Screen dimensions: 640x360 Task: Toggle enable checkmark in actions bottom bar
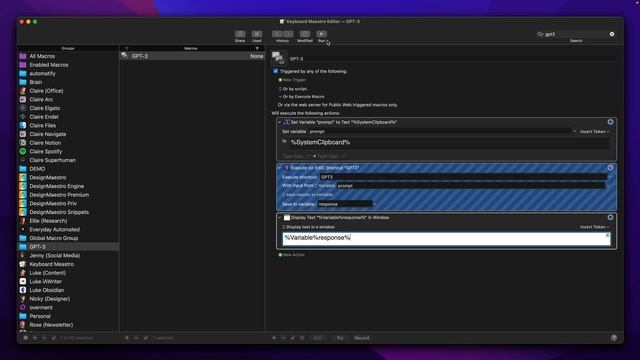292,338
